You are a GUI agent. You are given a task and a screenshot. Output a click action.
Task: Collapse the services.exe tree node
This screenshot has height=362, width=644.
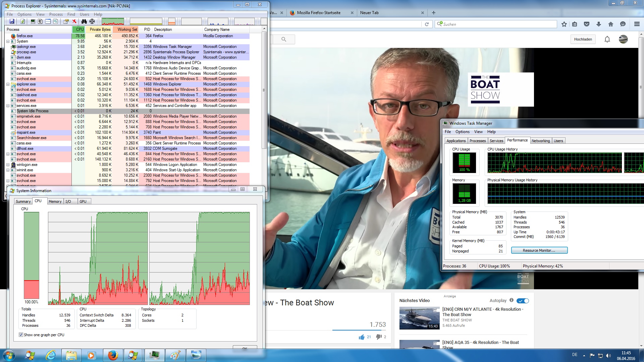point(8,106)
